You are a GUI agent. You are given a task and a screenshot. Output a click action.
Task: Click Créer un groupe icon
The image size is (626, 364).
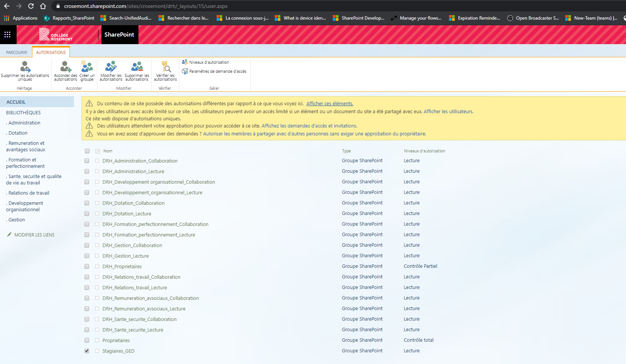tap(87, 67)
